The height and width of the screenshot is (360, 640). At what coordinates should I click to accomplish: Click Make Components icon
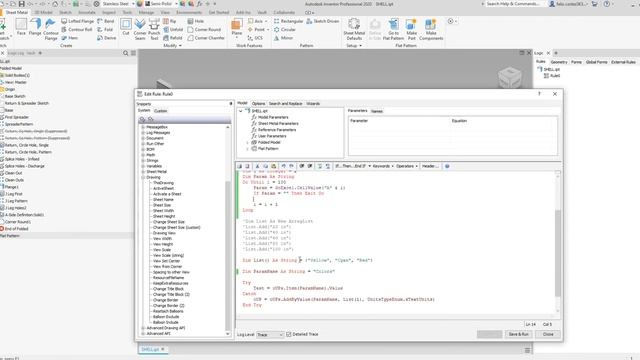click(431, 29)
